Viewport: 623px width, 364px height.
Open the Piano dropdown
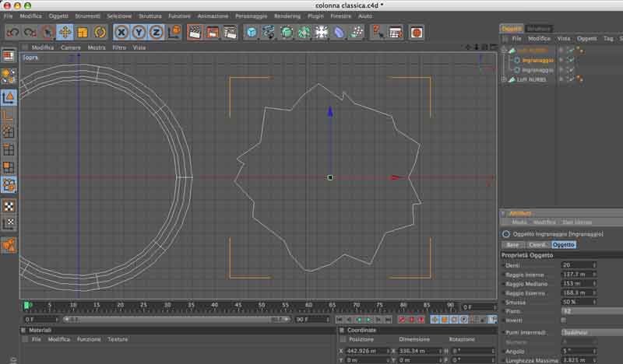click(592, 311)
